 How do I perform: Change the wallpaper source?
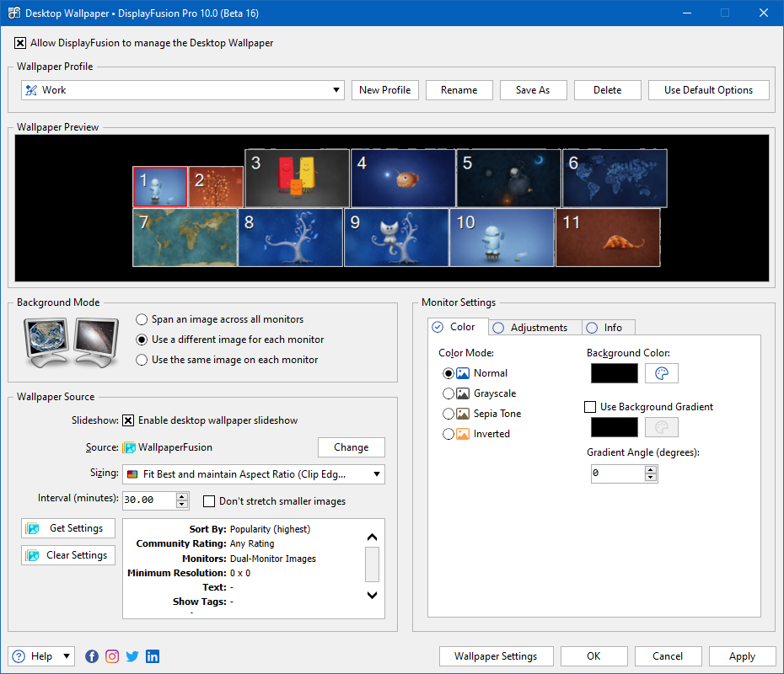pos(352,447)
